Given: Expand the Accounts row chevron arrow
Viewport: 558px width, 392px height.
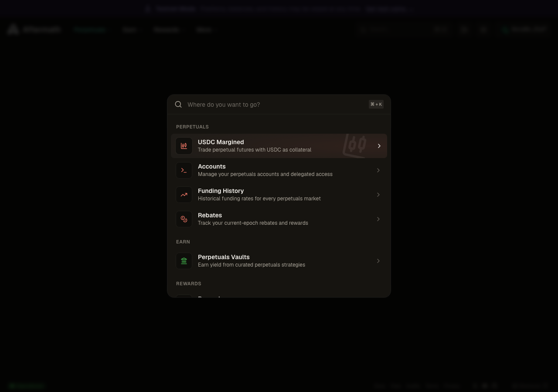Looking at the screenshot, I should pos(378,170).
